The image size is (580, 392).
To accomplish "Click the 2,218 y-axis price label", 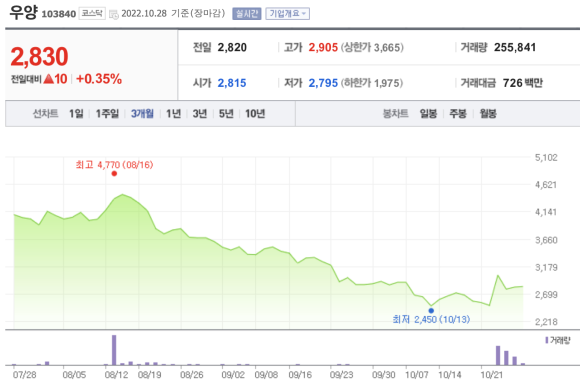I will (x=546, y=322).
